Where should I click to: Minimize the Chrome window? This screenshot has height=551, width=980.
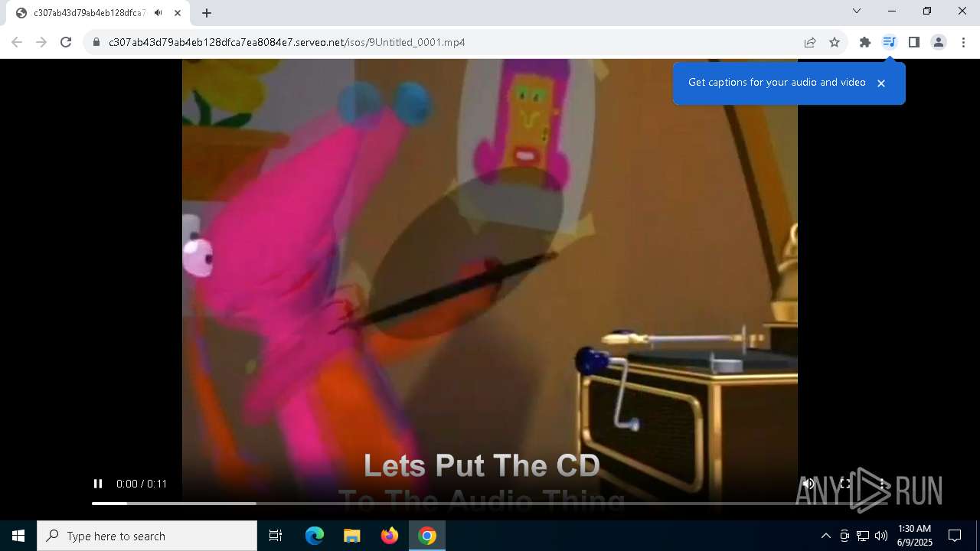point(892,11)
